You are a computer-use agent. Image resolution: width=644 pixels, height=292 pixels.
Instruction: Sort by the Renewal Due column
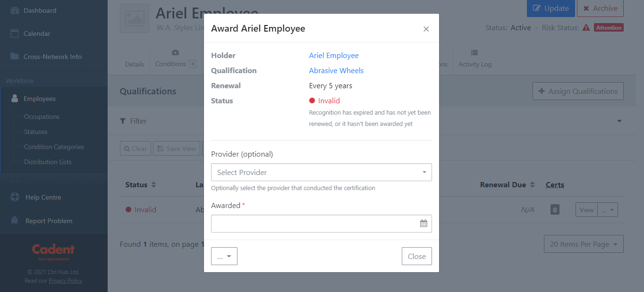[508, 185]
